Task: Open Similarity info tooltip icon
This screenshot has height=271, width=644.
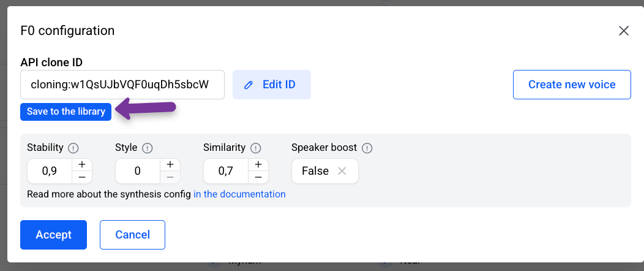Action: [x=255, y=148]
